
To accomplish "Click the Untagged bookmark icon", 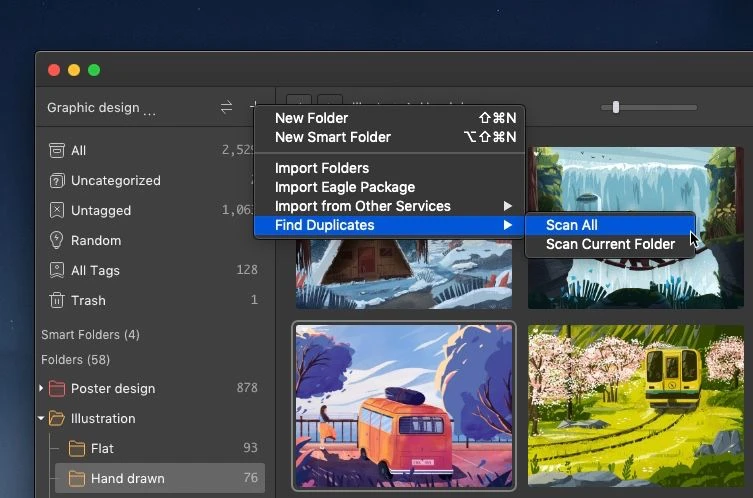I will pos(57,210).
